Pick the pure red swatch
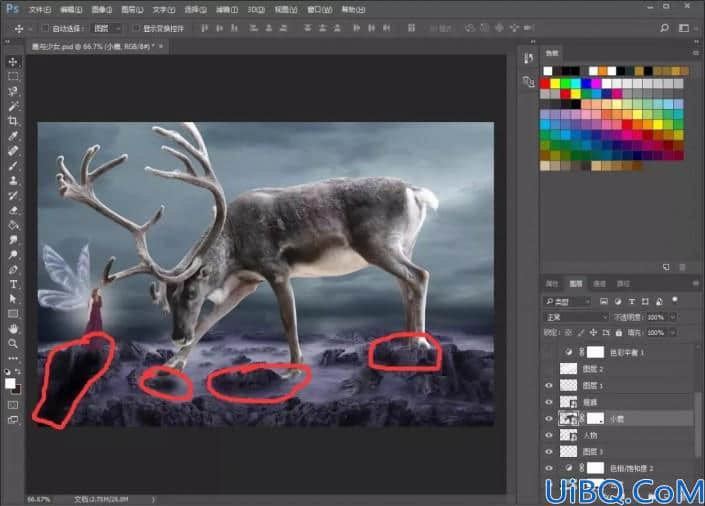The image size is (705, 506). (x=545, y=84)
